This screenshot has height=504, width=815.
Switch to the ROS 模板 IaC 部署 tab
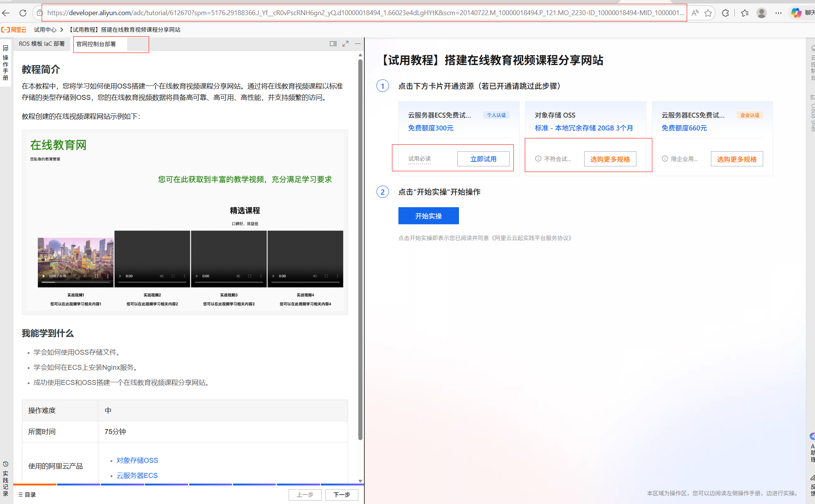pos(42,43)
